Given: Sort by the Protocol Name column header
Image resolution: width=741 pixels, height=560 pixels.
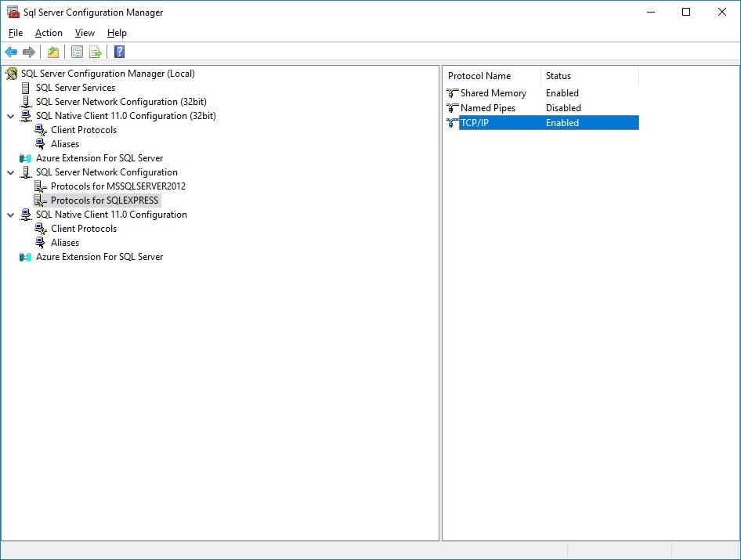Looking at the screenshot, I should coord(493,76).
